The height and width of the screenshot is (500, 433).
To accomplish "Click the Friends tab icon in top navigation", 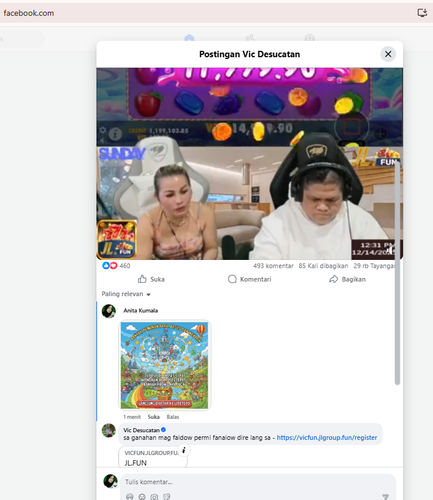I will (250, 38).
